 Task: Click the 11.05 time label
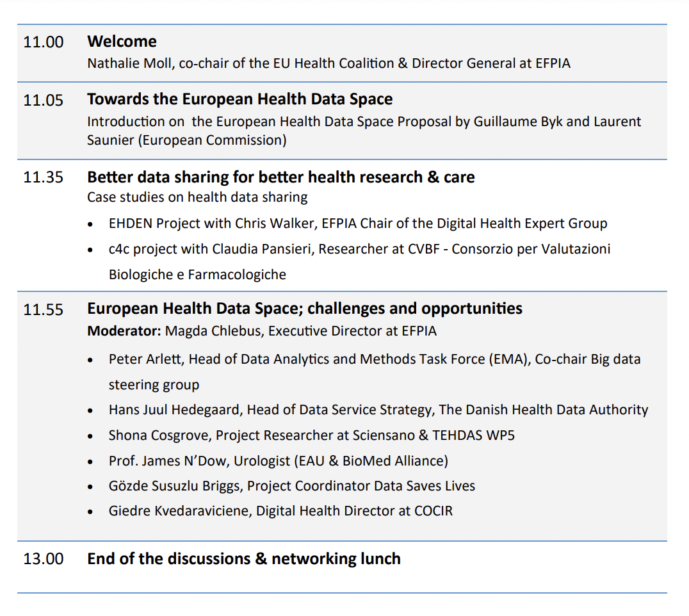[44, 101]
